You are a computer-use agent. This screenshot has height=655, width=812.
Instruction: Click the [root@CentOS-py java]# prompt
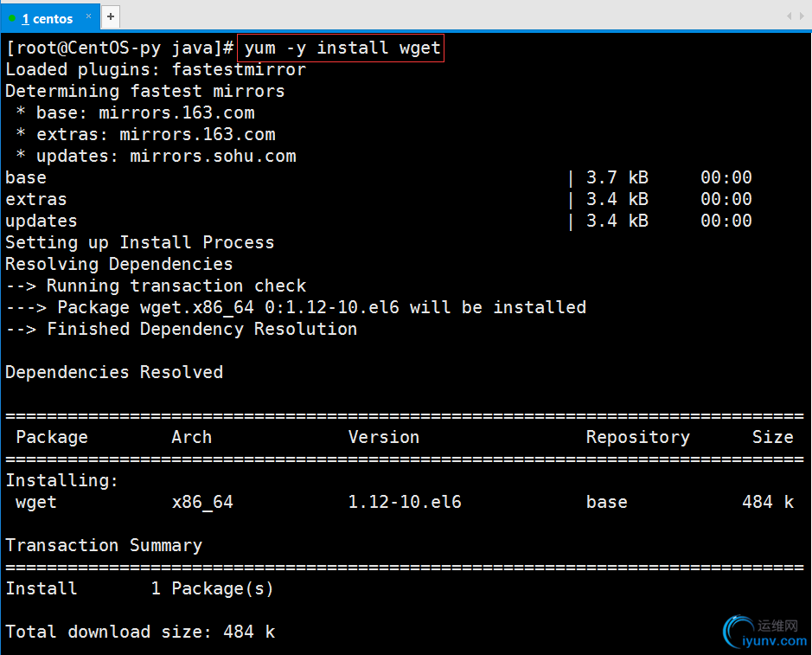(119, 48)
